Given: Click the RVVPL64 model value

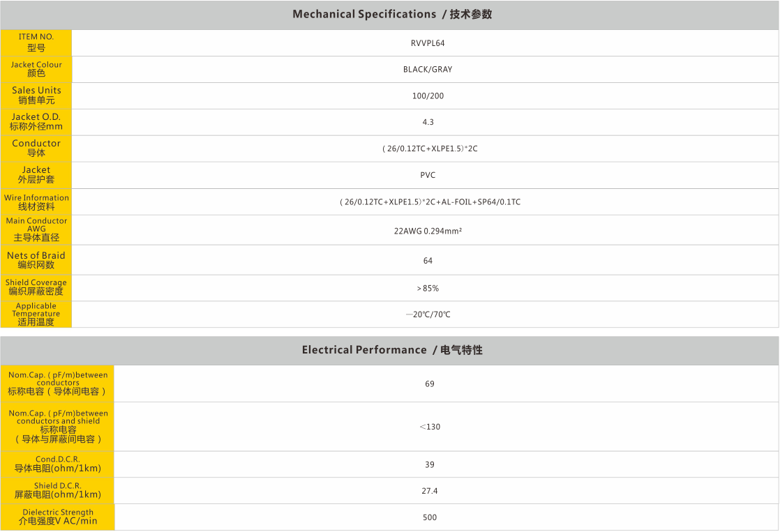Looking at the screenshot, I should click(x=428, y=43).
